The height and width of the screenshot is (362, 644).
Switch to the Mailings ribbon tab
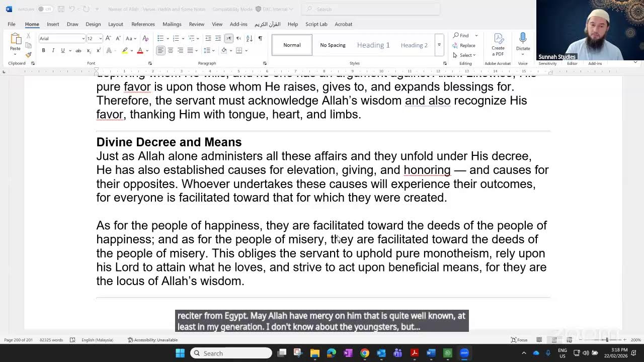point(172,24)
